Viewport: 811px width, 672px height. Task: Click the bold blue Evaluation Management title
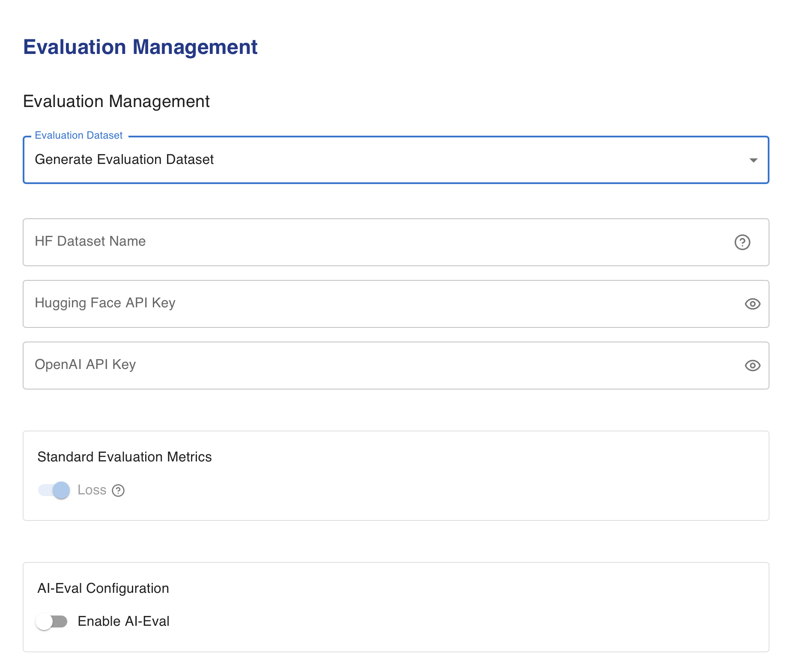pyautogui.click(x=140, y=47)
